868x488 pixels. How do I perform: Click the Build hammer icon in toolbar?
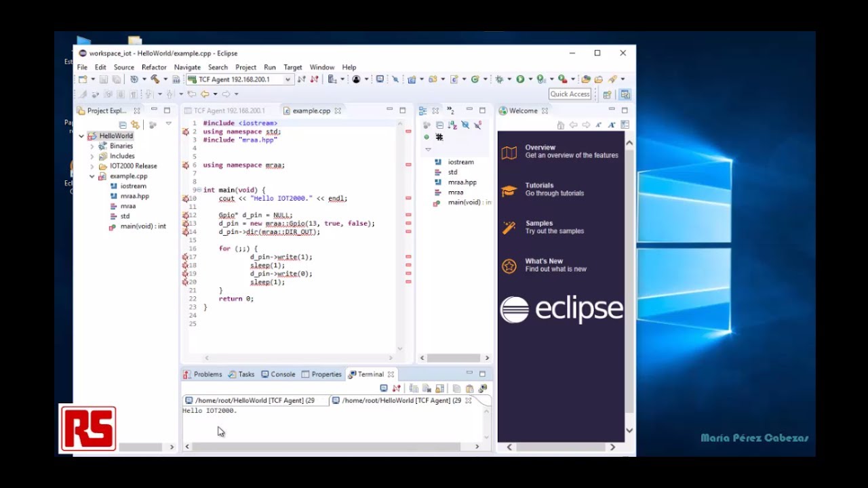(x=155, y=79)
